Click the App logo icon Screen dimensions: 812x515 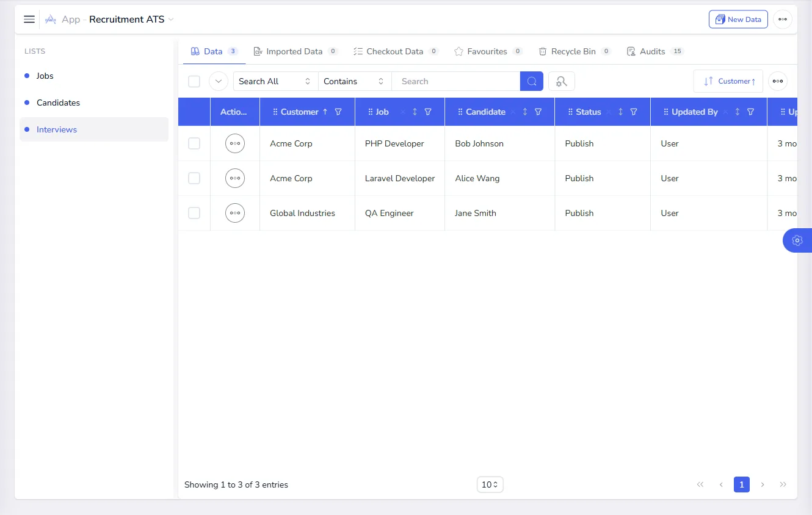51,20
